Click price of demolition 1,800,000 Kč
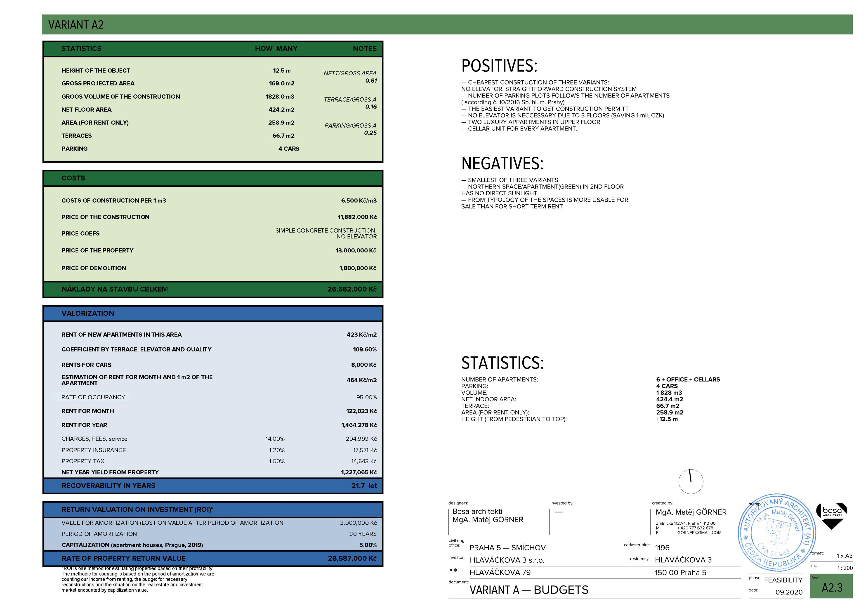 point(358,268)
